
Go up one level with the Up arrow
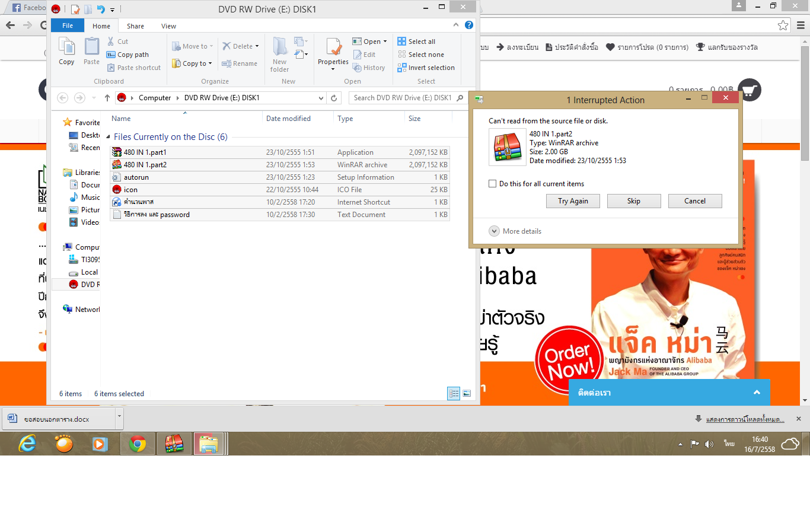[x=107, y=98]
